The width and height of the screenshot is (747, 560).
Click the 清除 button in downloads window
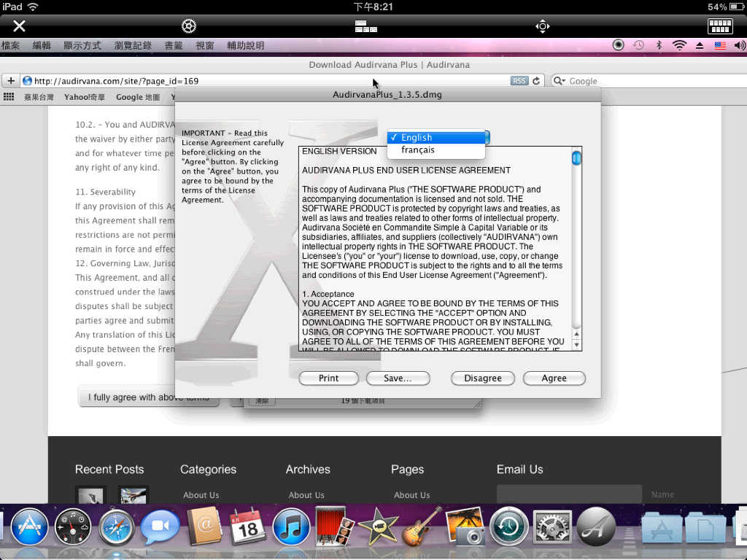262,401
